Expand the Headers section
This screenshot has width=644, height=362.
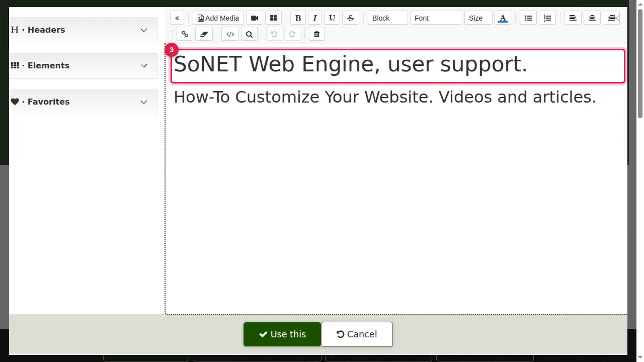pyautogui.click(x=83, y=30)
